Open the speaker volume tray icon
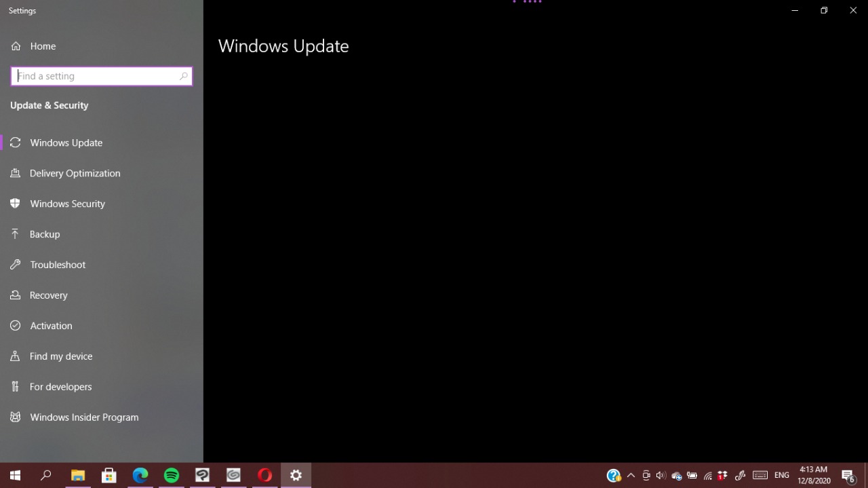868x488 pixels. [661, 475]
